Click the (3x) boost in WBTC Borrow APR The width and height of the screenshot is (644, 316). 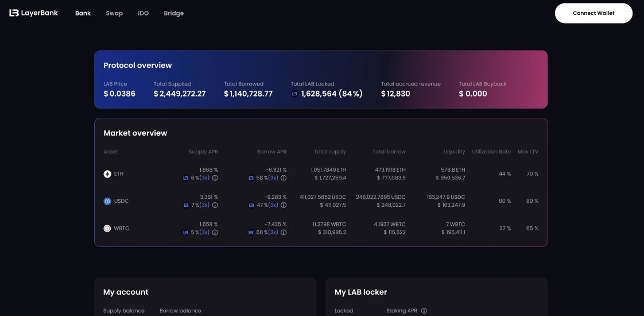(273, 232)
